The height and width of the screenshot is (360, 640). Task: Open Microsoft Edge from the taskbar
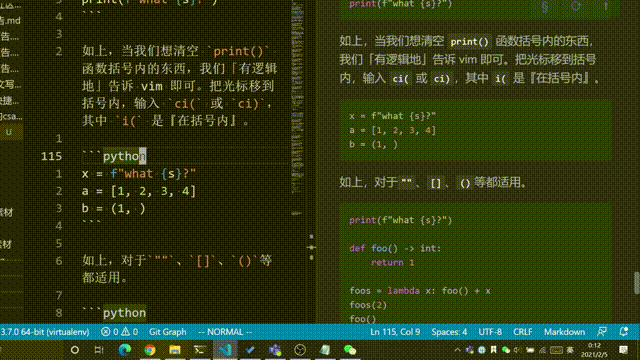click(124, 350)
